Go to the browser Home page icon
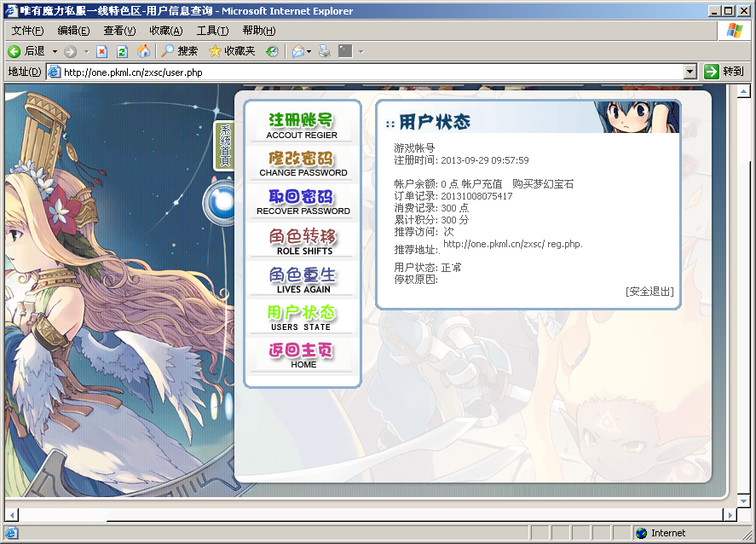Image resolution: width=756 pixels, height=544 pixels. click(143, 51)
